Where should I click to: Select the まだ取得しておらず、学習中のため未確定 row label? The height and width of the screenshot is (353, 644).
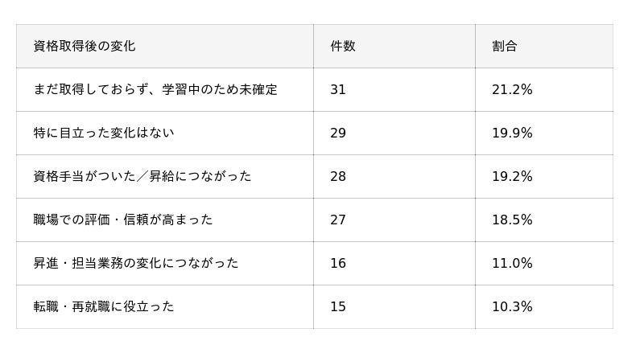coord(155,89)
